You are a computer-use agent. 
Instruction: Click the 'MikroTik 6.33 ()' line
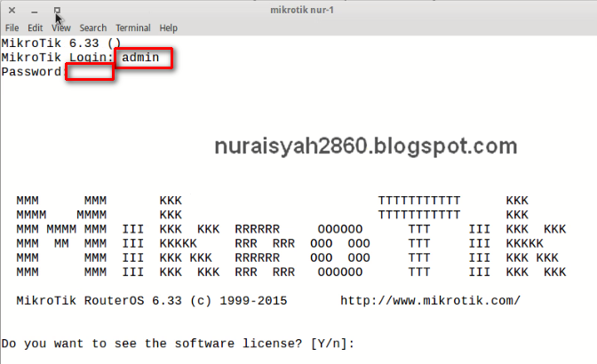point(61,43)
